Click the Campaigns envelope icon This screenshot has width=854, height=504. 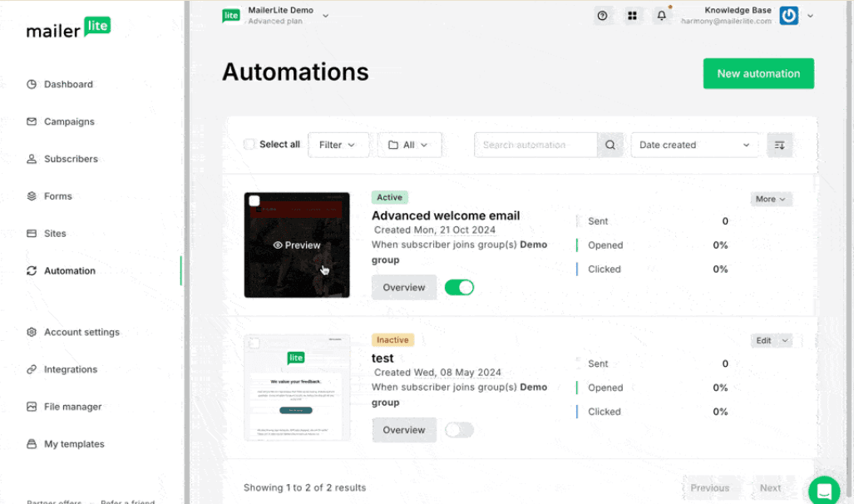point(32,121)
